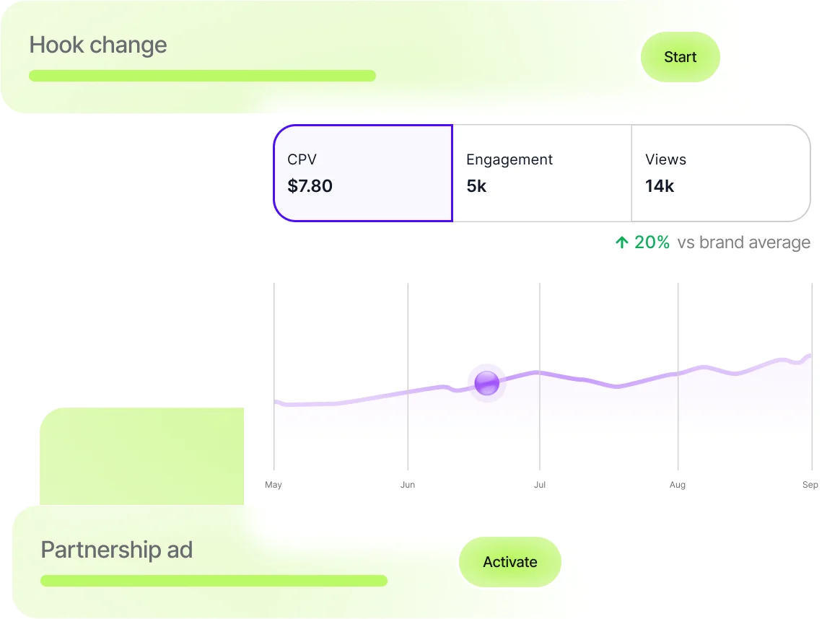This screenshot has height=619, width=840.
Task: Click the Hook change progress bar
Action: [x=202, y=76]
